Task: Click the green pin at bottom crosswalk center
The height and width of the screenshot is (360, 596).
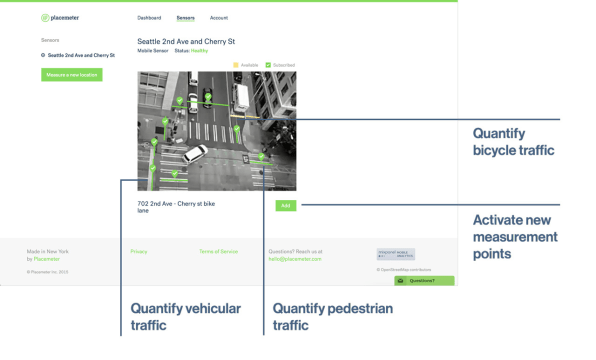Action: tap(174, 174)
